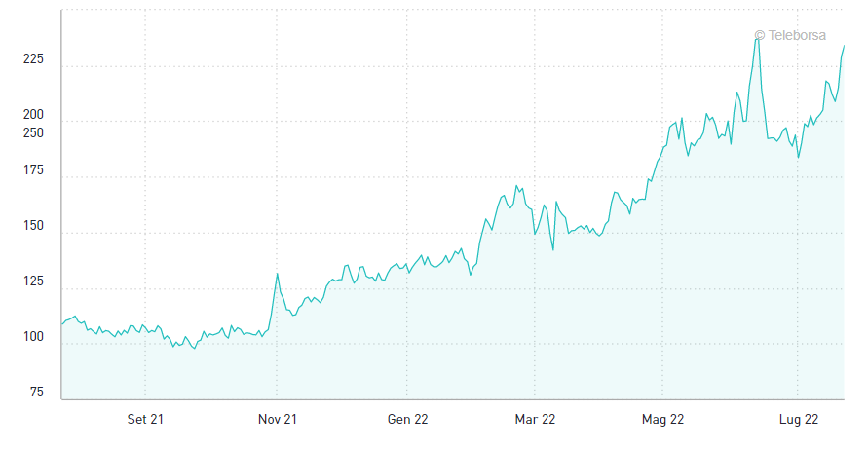Screen dimensions: 868x449
Task: Select the Mag 22 date label
Action: click(x=662, y=420)
